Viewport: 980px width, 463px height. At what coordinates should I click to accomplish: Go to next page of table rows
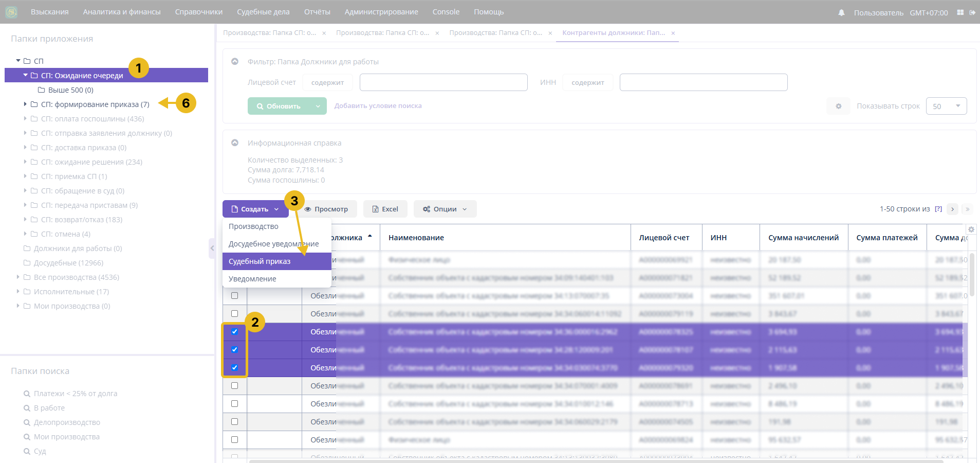click(952, 209)
